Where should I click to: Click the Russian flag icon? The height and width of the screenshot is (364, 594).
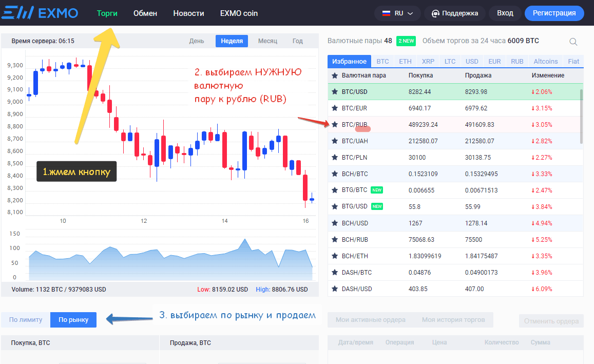click(386, 13)
